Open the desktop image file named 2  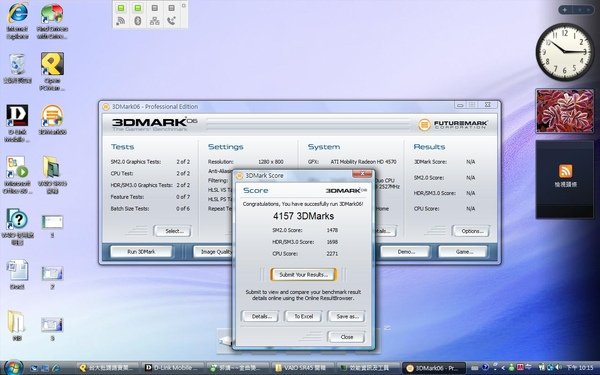pos(52,278)
